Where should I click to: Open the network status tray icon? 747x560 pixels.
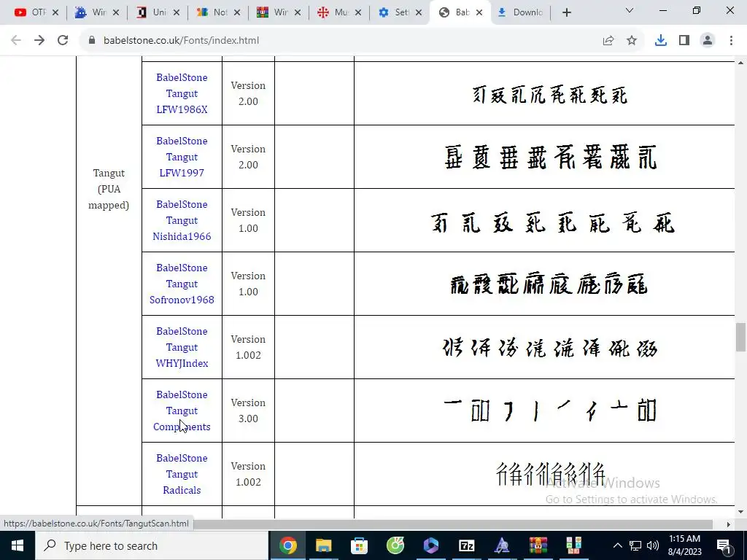coord(635,545)
